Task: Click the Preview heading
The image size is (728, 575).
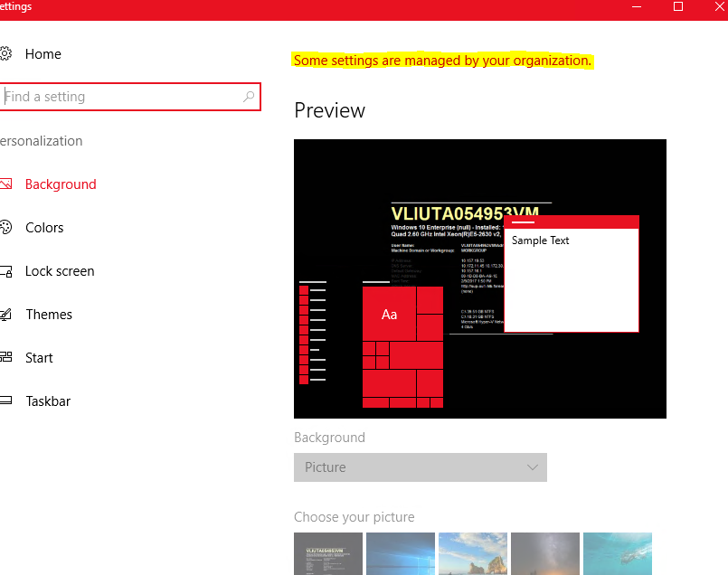Action: click(330, 110)
